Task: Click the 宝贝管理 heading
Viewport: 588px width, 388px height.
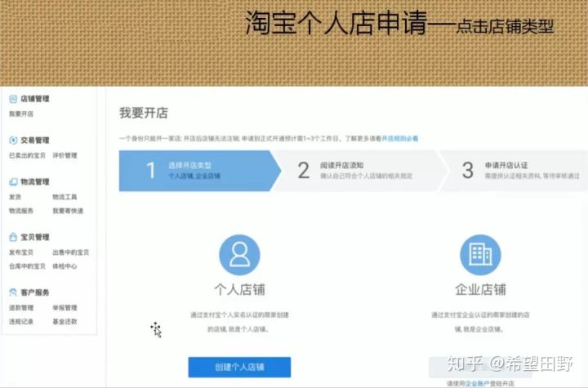Action: [x=35, y=237]
